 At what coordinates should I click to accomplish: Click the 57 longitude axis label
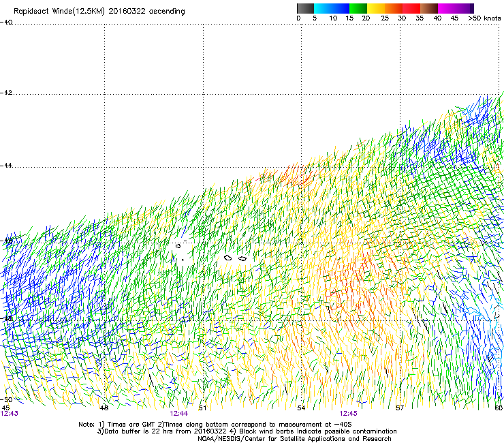(400, 408)
